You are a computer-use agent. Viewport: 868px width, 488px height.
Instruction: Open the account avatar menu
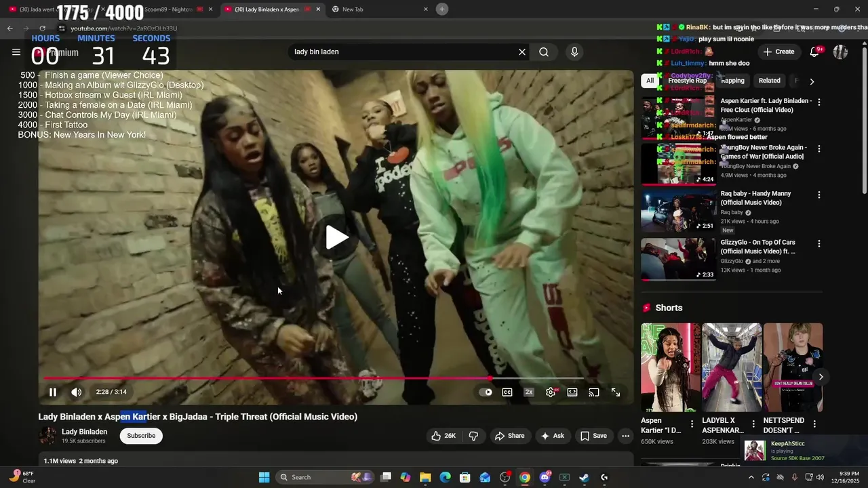tap(840, 52)
